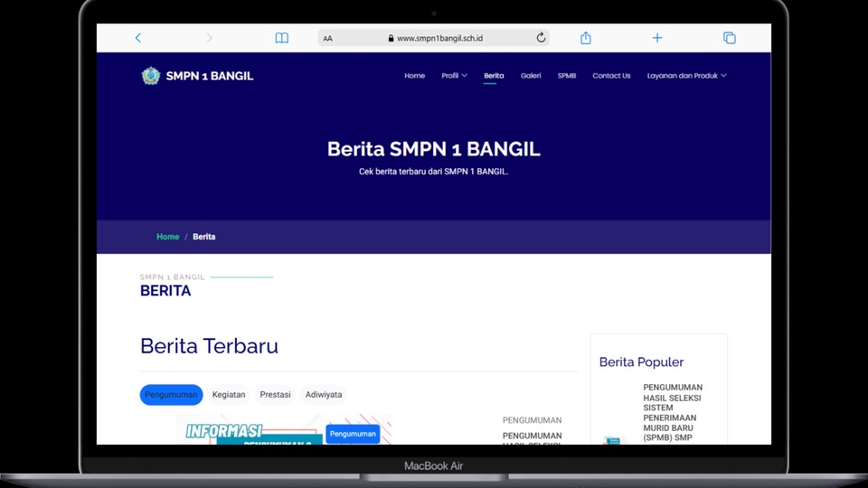
Task: Click the Berita breadcrumb text
Action: tap(203, 237)
